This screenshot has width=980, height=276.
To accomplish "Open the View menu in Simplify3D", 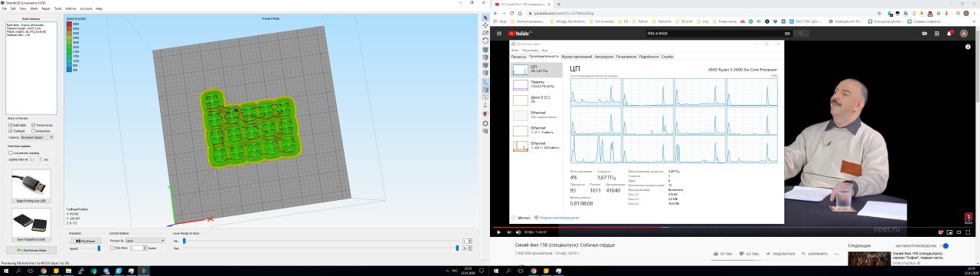I will point(23,8).
